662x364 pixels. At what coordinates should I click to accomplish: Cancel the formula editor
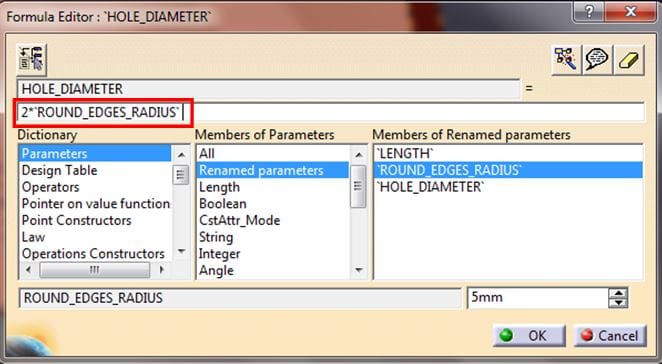(x=610, y=336)
